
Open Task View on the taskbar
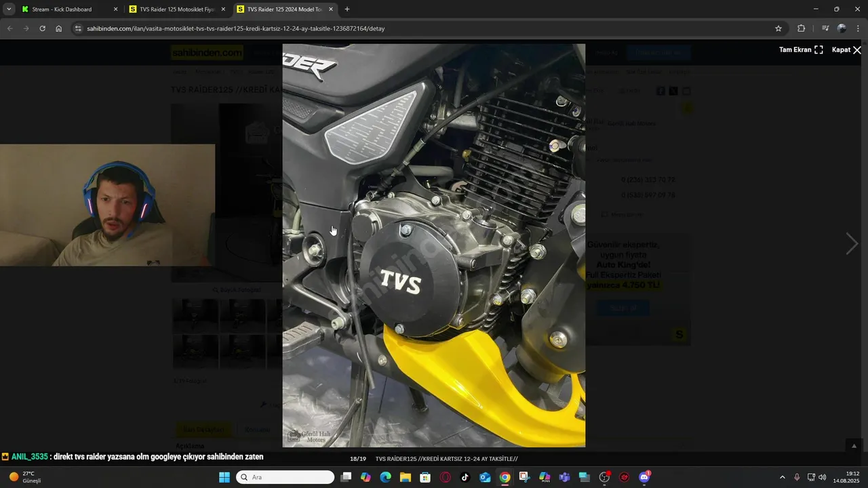346,477
